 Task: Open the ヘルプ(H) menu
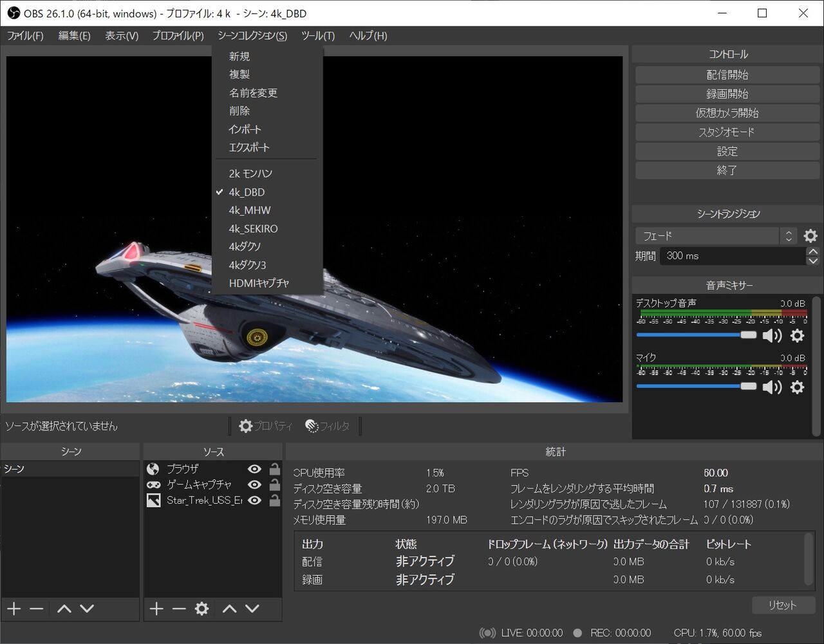pyautogui.click(x=368, y=36)
